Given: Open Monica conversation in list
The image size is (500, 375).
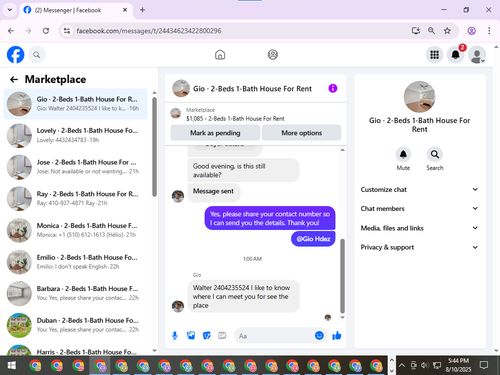Looking at the screenshot, I should click(x=76, y=230).
